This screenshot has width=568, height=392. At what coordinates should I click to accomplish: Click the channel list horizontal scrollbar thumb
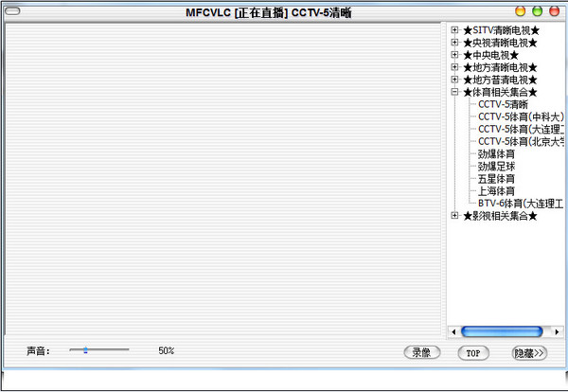(502, 331)
